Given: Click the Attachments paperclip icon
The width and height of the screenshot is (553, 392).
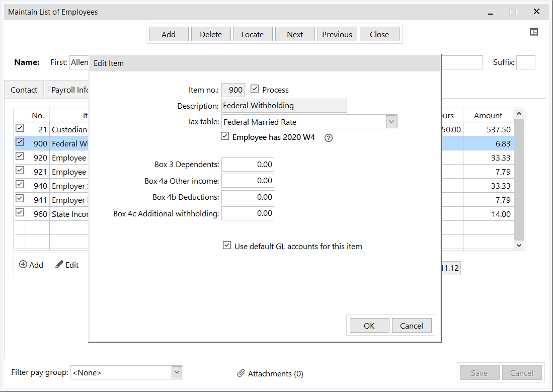Looking at the screenshot, I should point(241,373).
